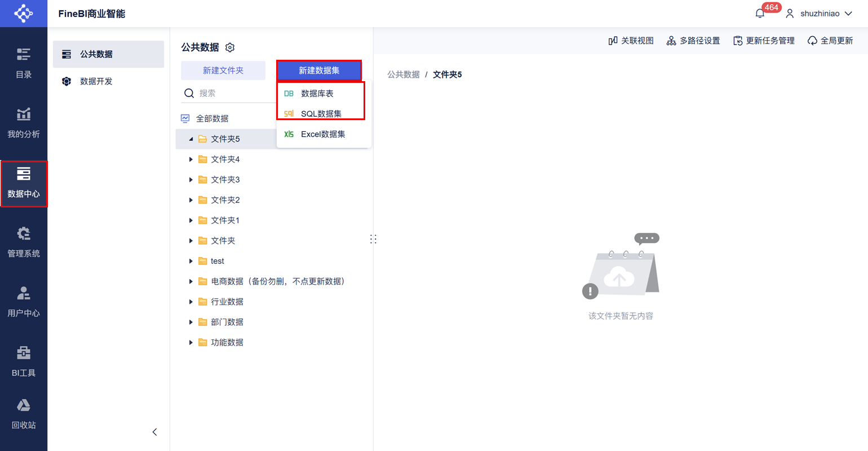Expand the 功能数据 folder arrow
This screenshot has width=868, height=451.
(191, 342)
